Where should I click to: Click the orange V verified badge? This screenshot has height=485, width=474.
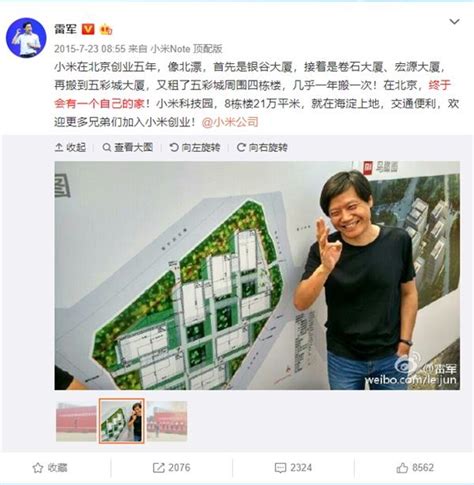tap(88, 29)
